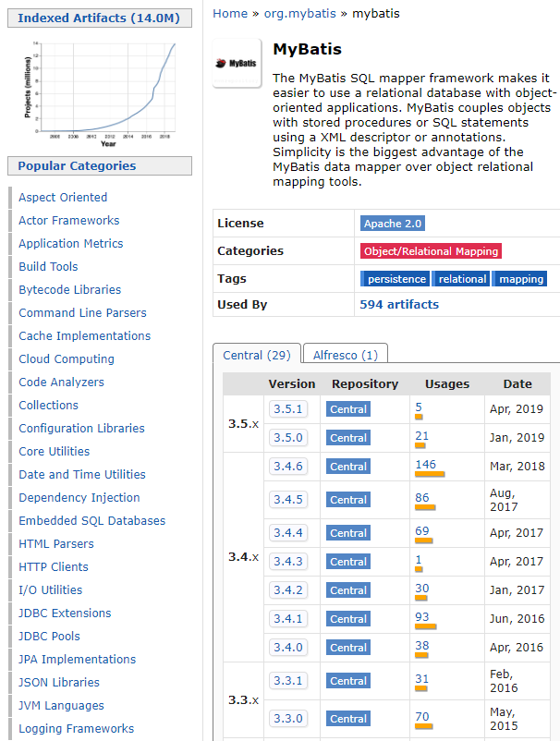
Task: Select the relational tag
Action: 461,279
